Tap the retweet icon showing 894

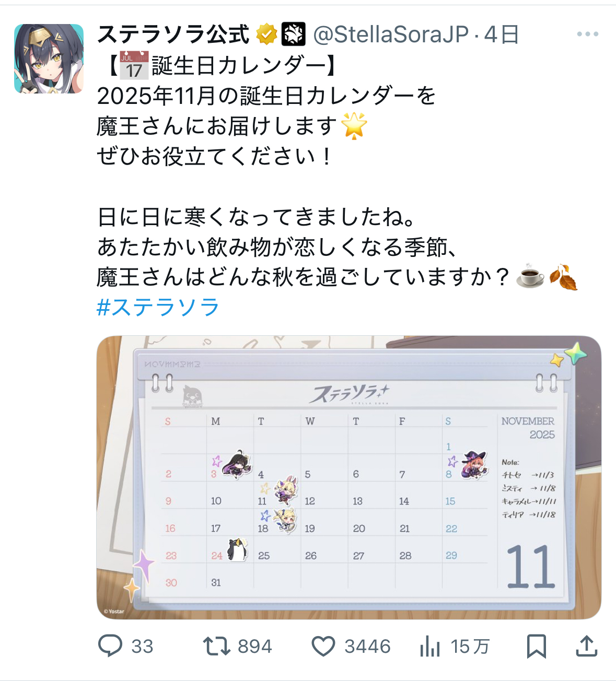coord(217,646)
